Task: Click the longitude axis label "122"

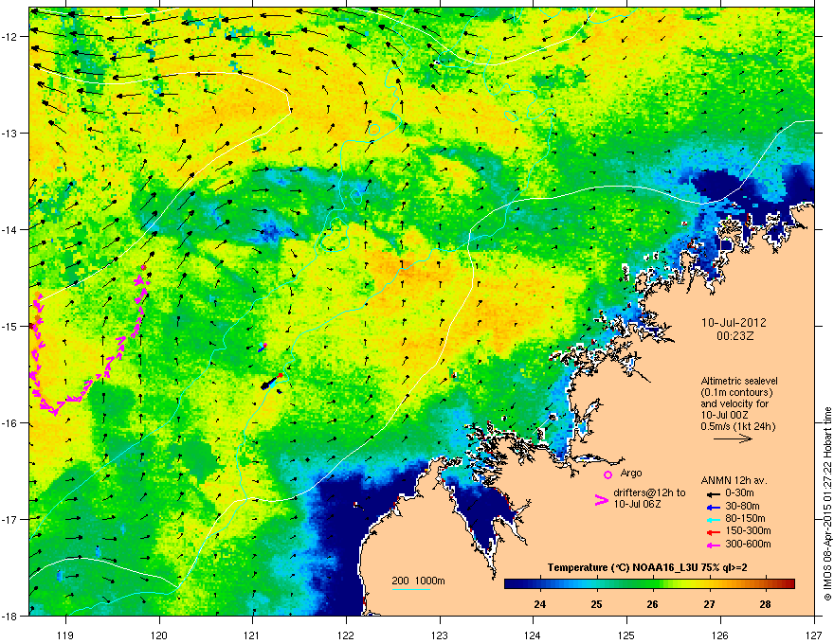Action: pyautogui.click(x=346, y=635)
